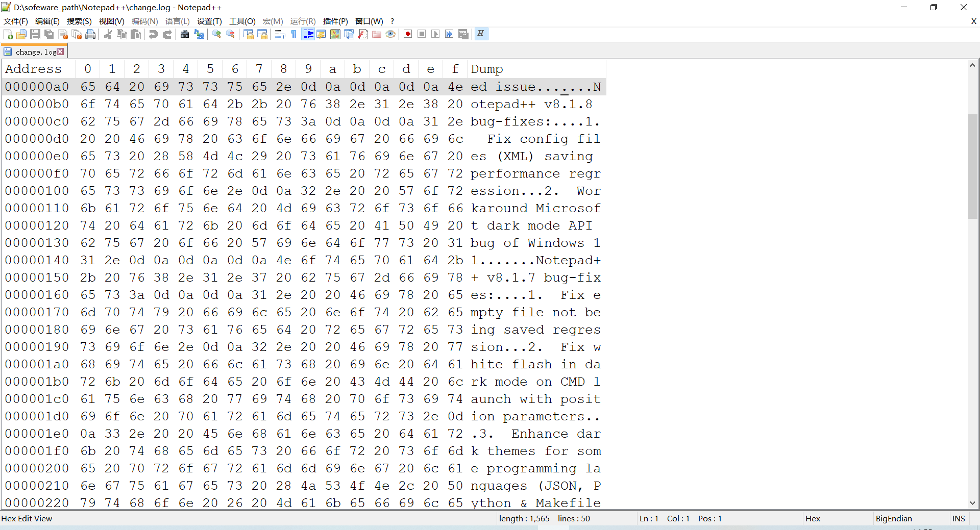980x530 pixels.
Task: Open the user defined language dialog icon
Action: point(322,34)
